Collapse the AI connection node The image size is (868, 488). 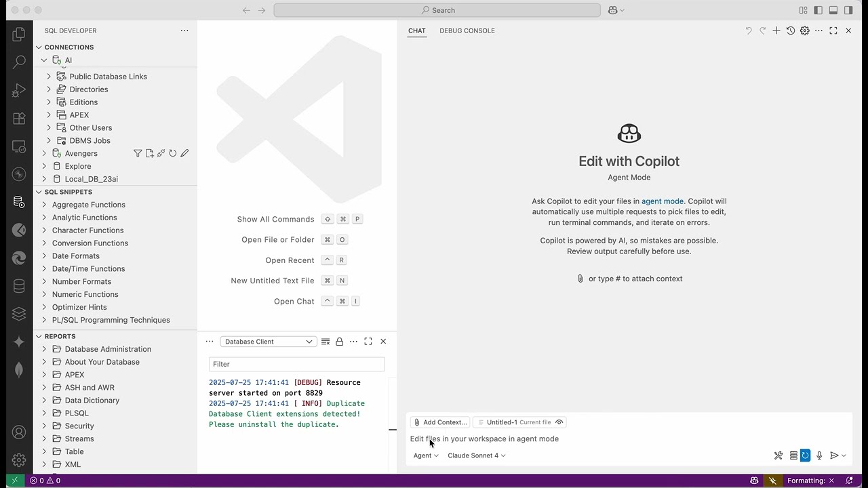[44, 60]
